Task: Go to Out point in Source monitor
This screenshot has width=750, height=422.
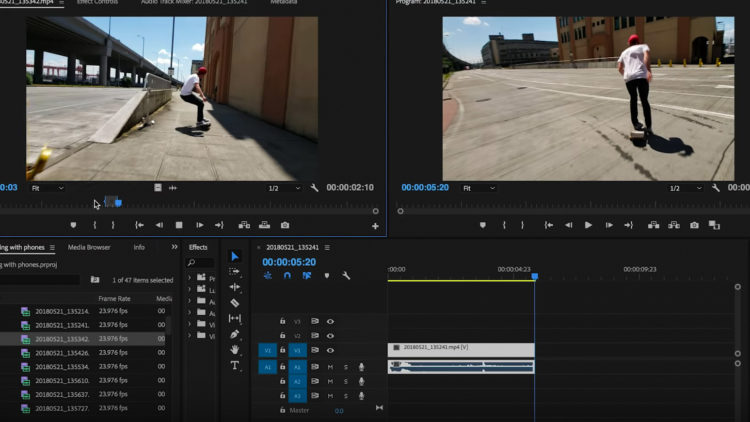Action: [219, 225]
